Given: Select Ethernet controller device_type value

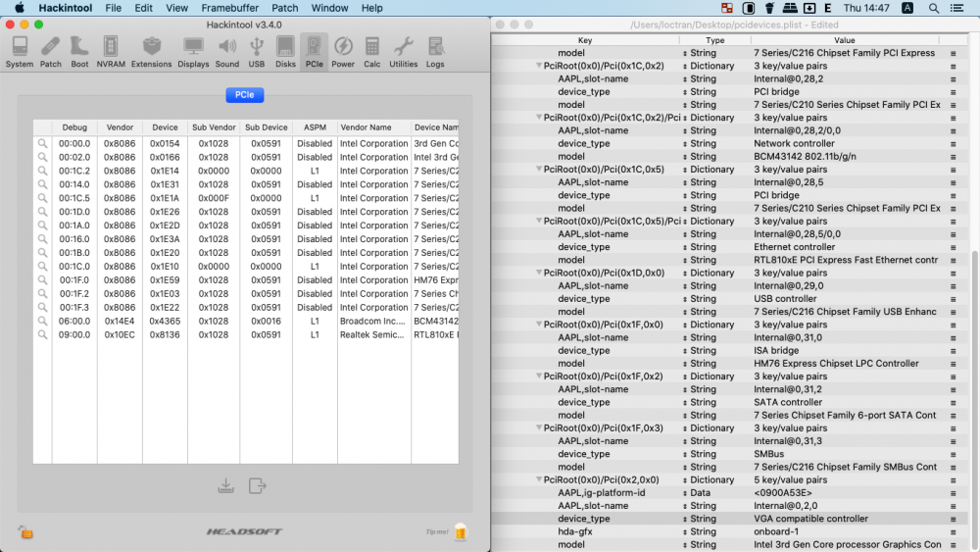Looking at the screenshot, I should click(x=794, y=247).
